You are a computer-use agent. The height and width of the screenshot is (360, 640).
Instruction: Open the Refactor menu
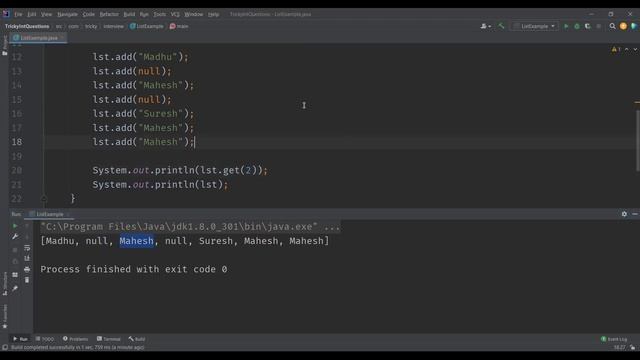point(109,14)
